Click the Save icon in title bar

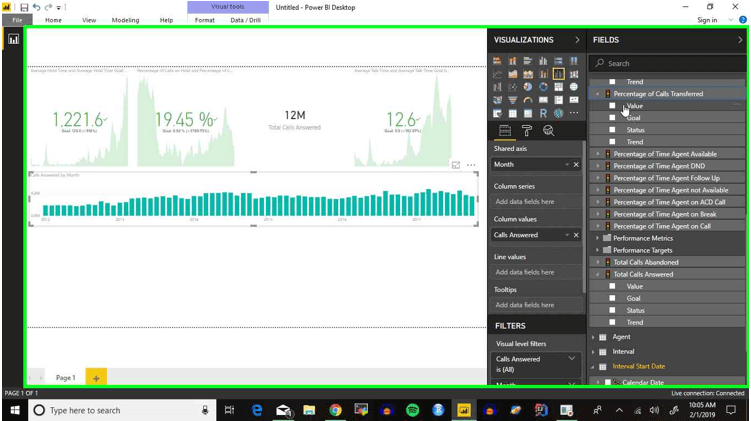24,7
